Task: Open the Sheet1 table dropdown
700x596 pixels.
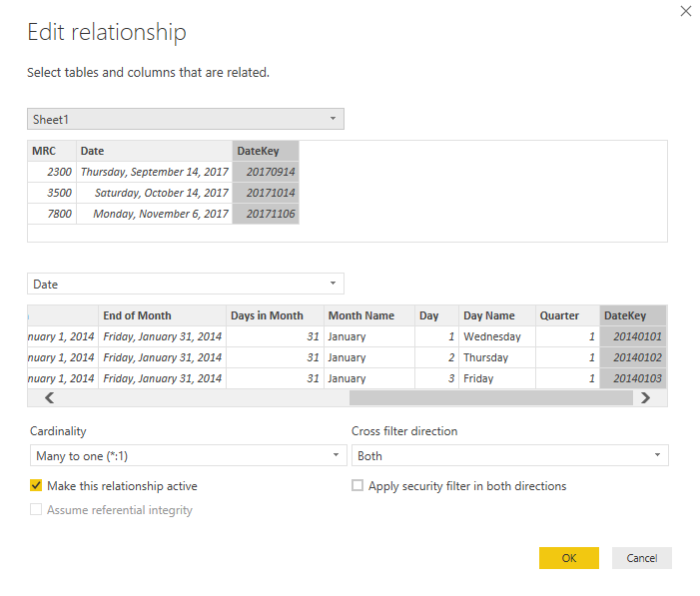Action: 186,119
